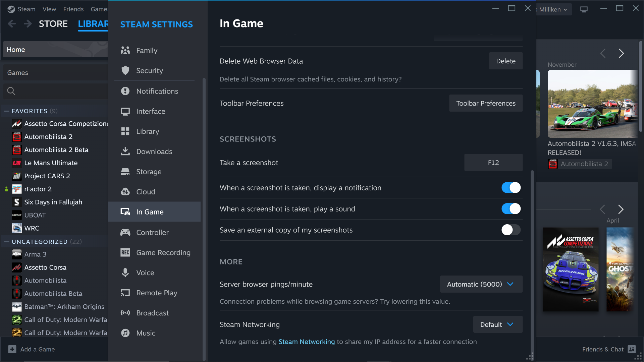
Task: Open Server browser pings/minute dropdown
Action: [x=481, y=284]
